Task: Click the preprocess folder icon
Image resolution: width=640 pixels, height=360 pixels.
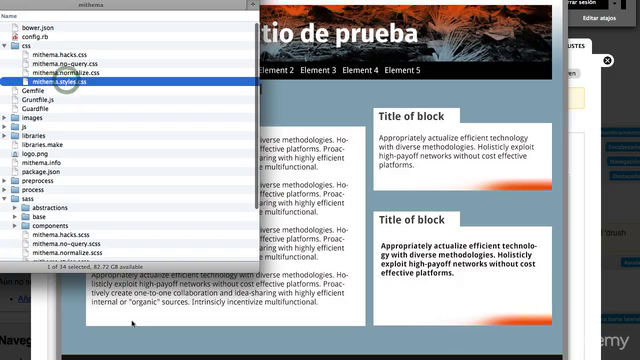Action: pyautogui.click(x=15, y=181)
